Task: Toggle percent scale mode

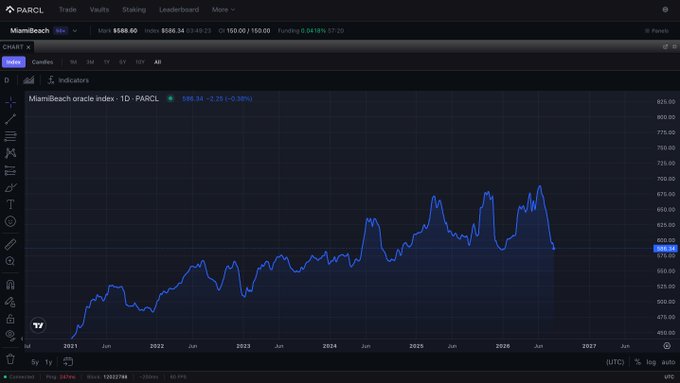Action: (638, 362)
